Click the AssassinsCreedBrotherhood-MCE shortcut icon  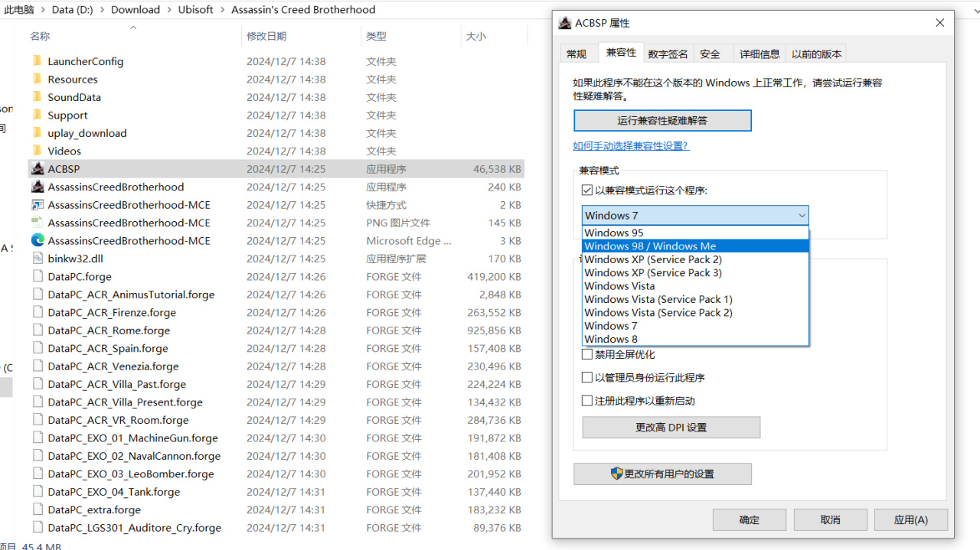pos(37,204)
